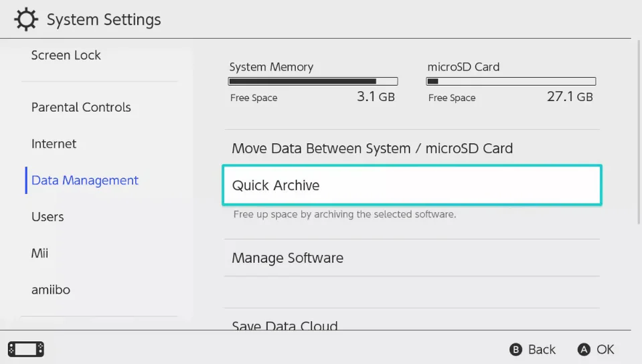Open the Users section
Viewport: 642px width, 364px height.
pyautogui.click(x=48, y=217)
